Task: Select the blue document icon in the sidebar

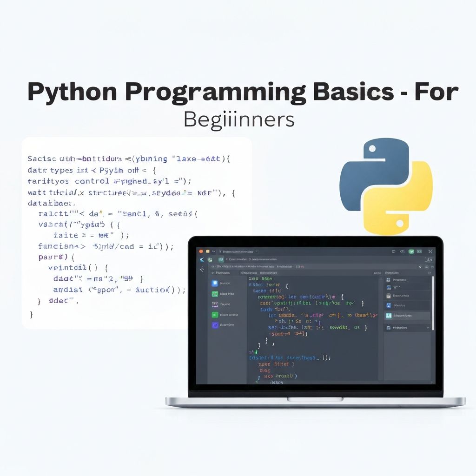Action: click(215, 283)
